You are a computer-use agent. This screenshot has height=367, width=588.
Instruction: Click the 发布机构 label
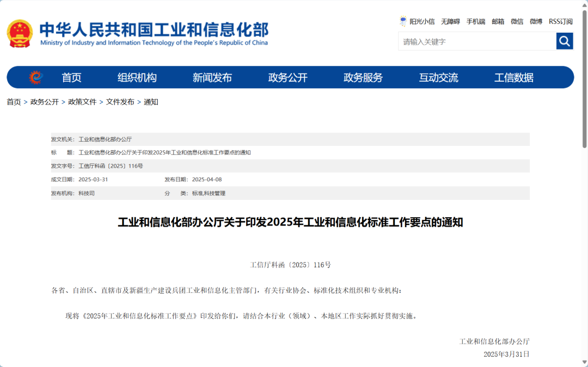click(63, 193)
